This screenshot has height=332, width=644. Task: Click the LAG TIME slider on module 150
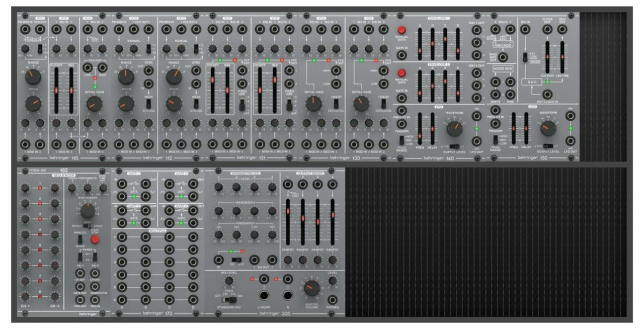[561, 57]
